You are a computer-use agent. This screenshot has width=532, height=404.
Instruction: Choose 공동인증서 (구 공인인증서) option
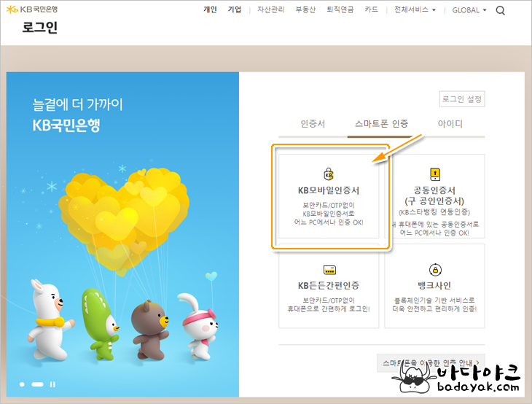(434, 196)
